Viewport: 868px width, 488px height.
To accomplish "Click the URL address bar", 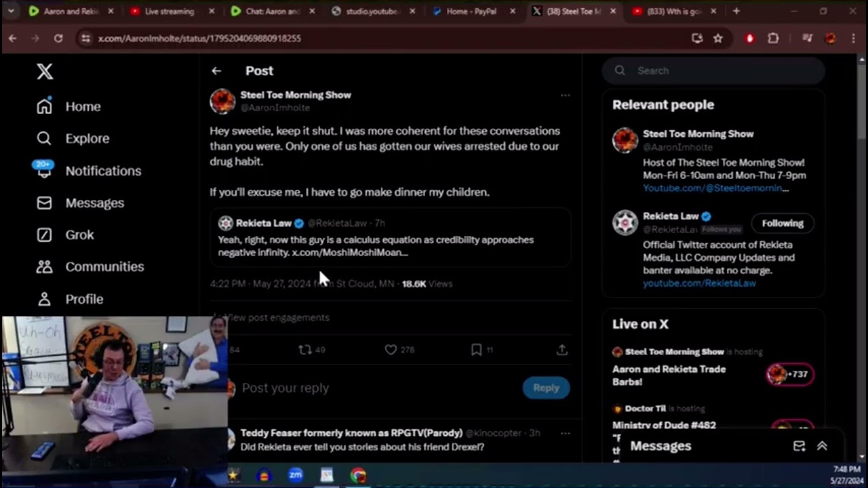I will tap(387, 39).
